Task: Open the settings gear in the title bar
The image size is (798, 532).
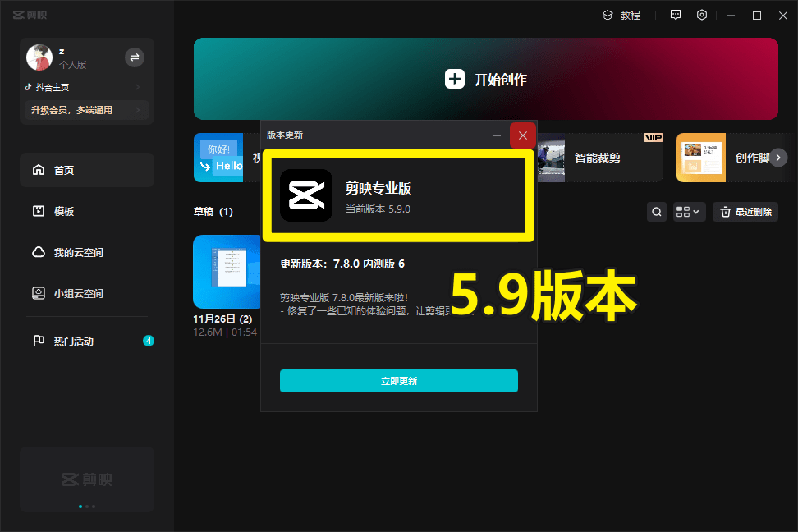Action: [x=701, y=15]
